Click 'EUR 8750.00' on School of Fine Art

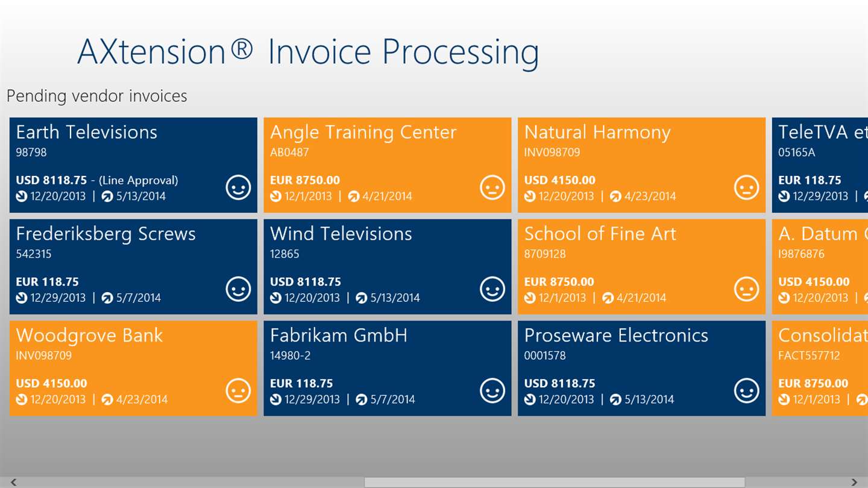point(559,282)
